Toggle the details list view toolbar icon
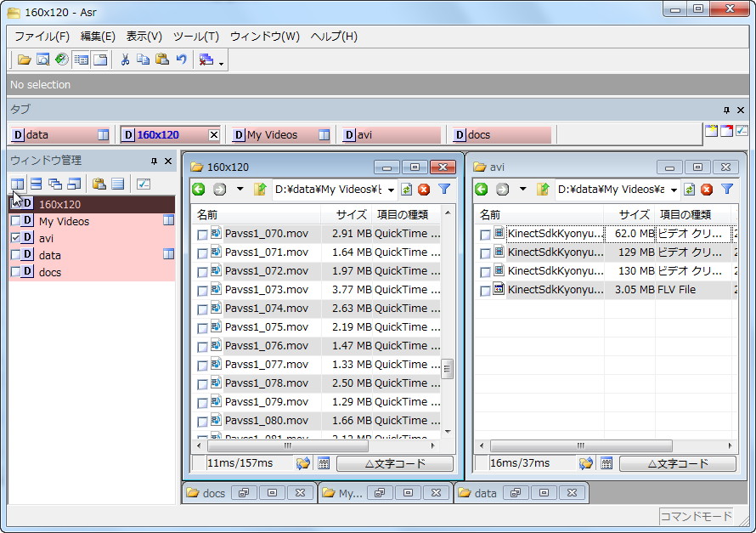The height and width of the screenshot is (533, 756). 82,60
